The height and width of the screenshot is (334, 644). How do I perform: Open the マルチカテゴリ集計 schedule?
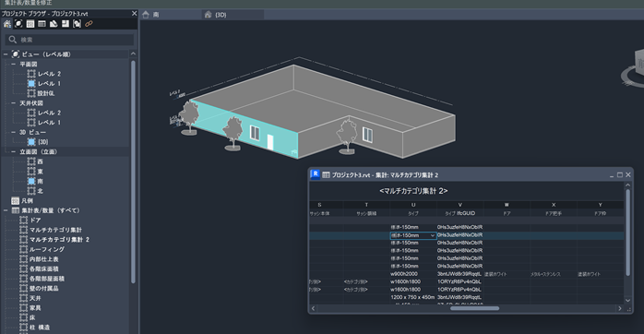tap(55, 230)
